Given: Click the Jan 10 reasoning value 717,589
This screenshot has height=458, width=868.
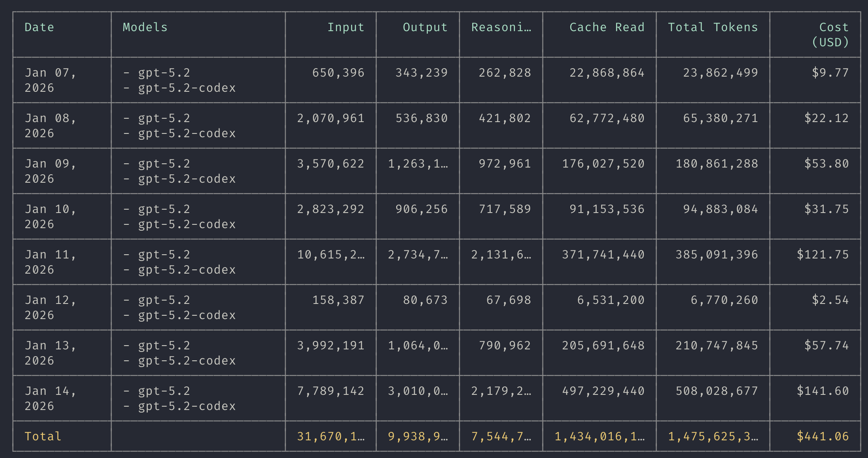Looking at the screenshot, I should [505, 209].
